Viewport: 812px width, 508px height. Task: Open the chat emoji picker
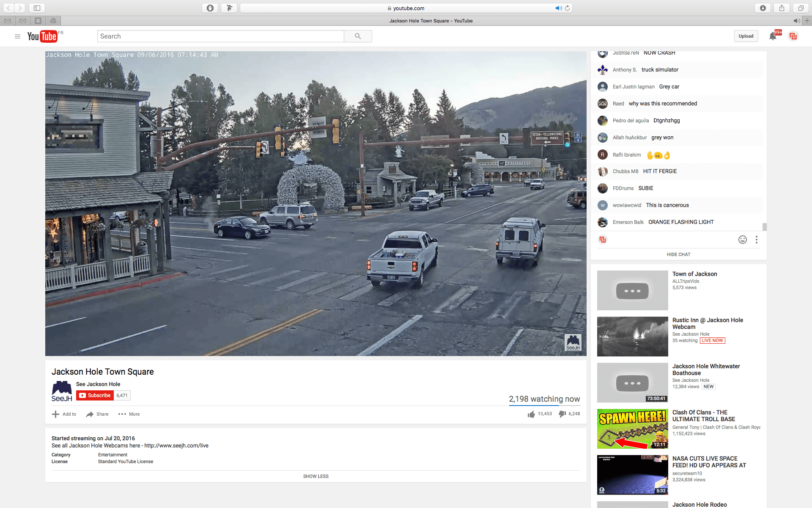point(742,240)
